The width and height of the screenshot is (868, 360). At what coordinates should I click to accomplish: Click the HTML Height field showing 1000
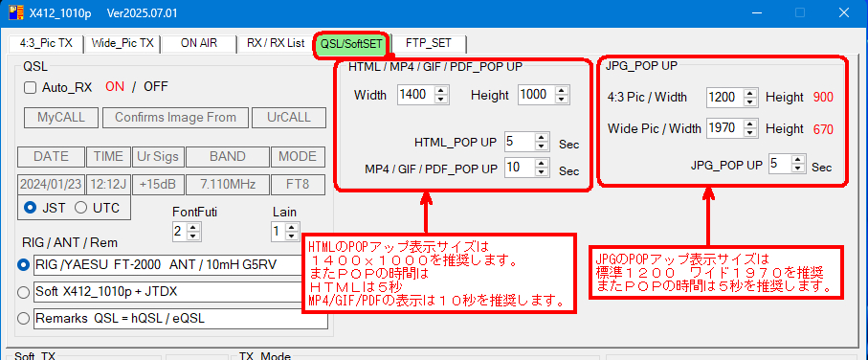pos(537,95)
